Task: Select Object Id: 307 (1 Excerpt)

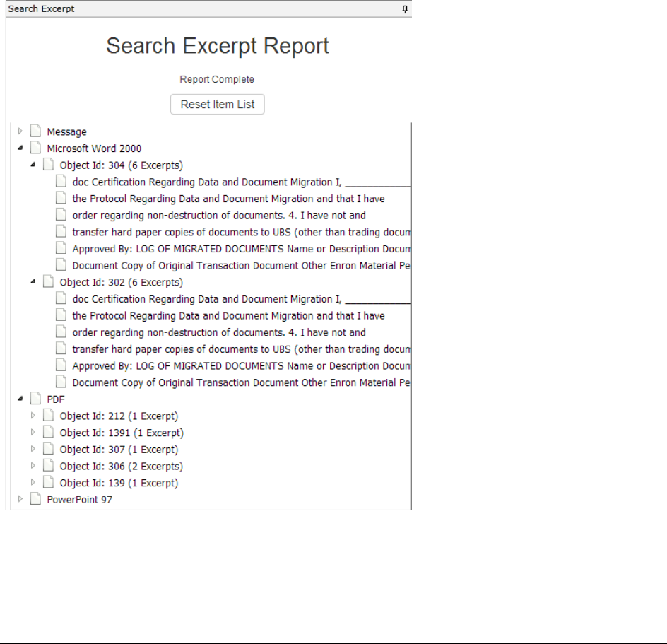Action: click(x=119, y=450)
